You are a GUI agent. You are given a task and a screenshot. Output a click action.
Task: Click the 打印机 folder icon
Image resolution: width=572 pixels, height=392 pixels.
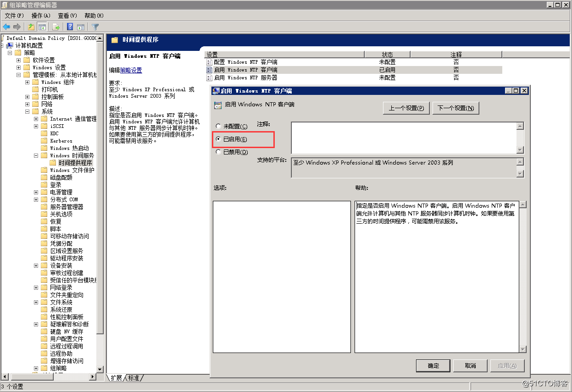tap(36, 89)
